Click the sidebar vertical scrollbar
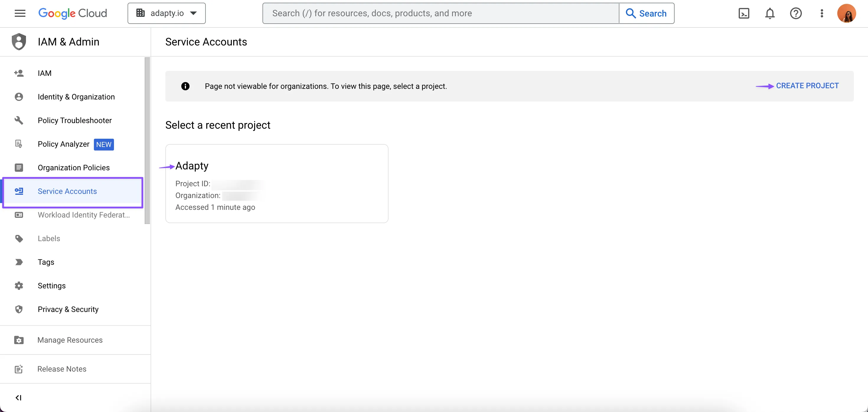Screen dimensions: 868x412 click(147, 140)
